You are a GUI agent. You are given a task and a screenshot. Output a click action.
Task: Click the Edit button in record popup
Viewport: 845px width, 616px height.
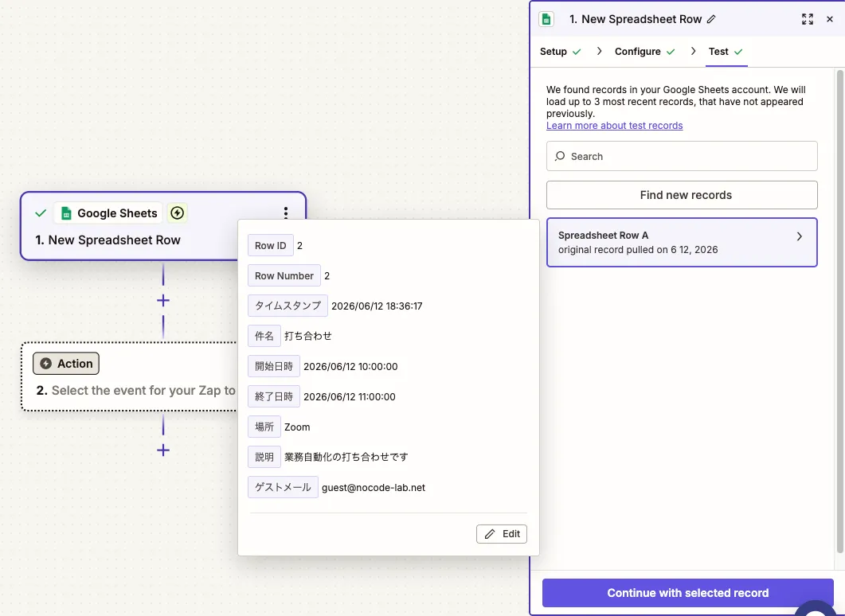(501, 533)
